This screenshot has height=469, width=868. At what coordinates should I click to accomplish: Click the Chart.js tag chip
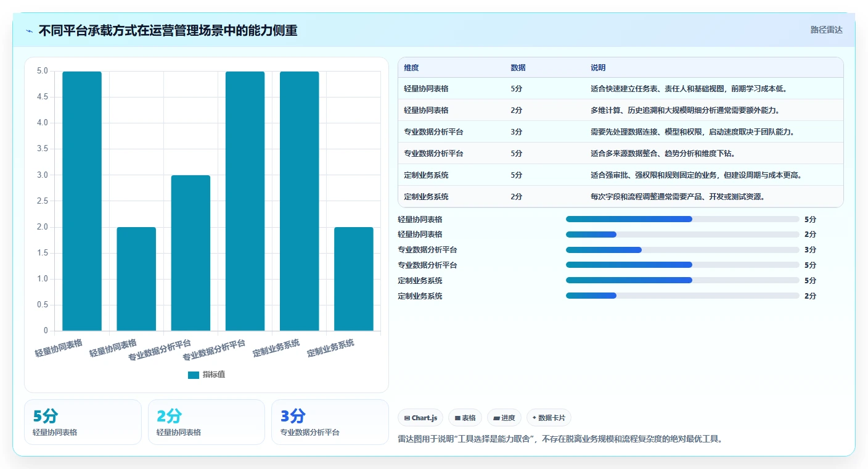click(x=420, y=418)
